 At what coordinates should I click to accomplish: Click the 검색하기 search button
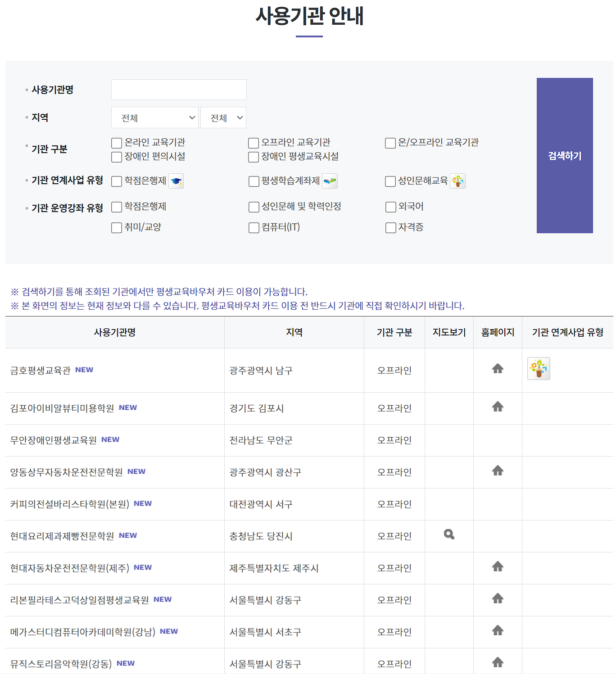[x=564, y=156]
